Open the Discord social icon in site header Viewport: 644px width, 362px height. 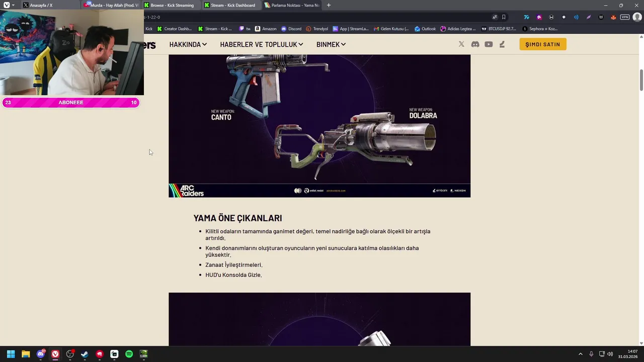(x=475, y=44)
